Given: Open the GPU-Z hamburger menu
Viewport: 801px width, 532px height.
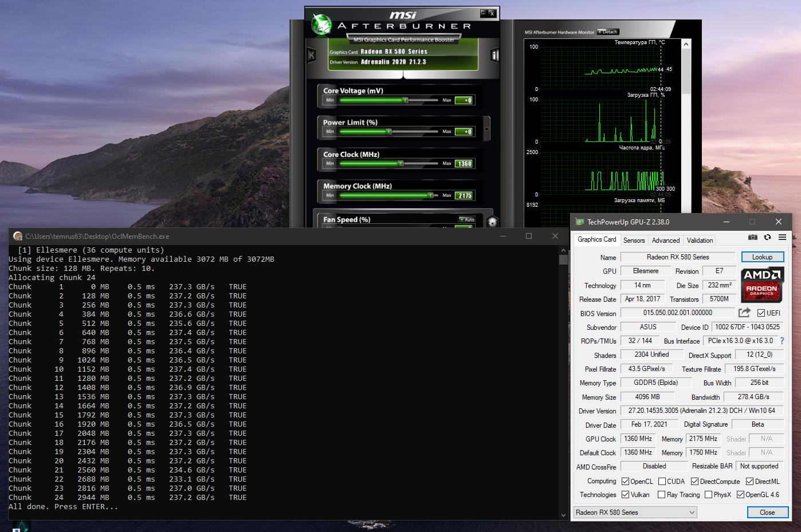Looking at the screenshot, I should click(x=782, y=237).
